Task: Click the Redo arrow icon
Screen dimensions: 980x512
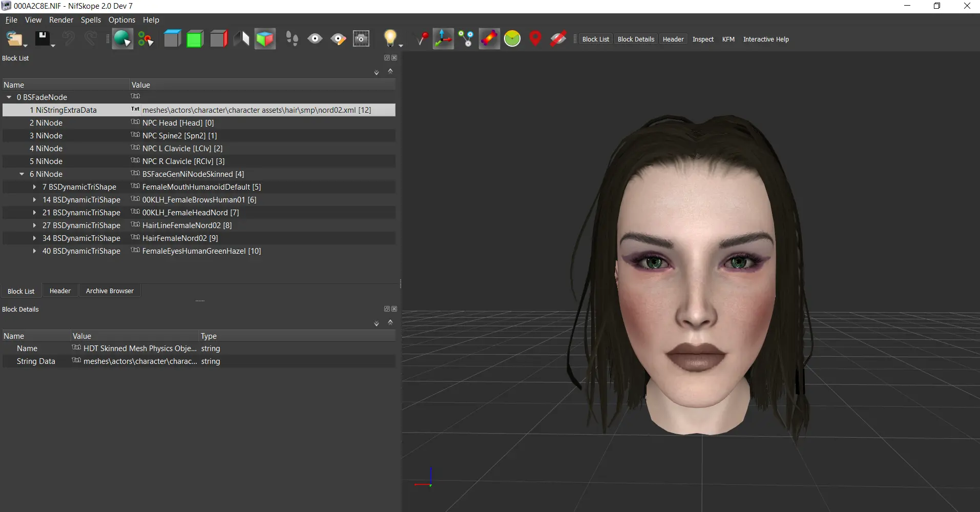Action: pyautogui.click(x=91, y=39)
